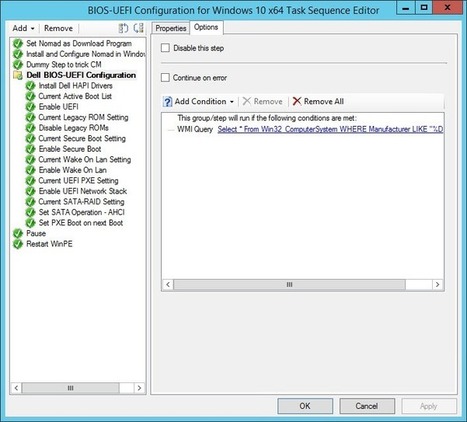Click check icon beside Install Dell HAPI Drivers
The height and width of the screenshot is (422, 467).
tap(30, 86)
